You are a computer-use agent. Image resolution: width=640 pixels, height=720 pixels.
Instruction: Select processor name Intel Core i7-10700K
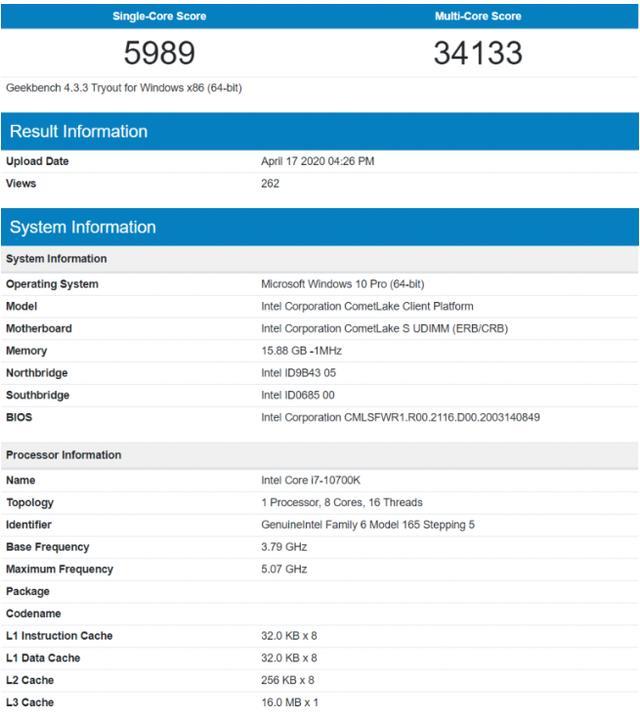[311, 480]
